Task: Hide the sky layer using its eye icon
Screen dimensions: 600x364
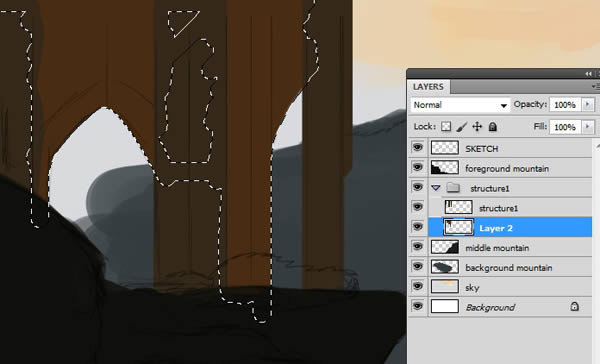Action: 417,286
